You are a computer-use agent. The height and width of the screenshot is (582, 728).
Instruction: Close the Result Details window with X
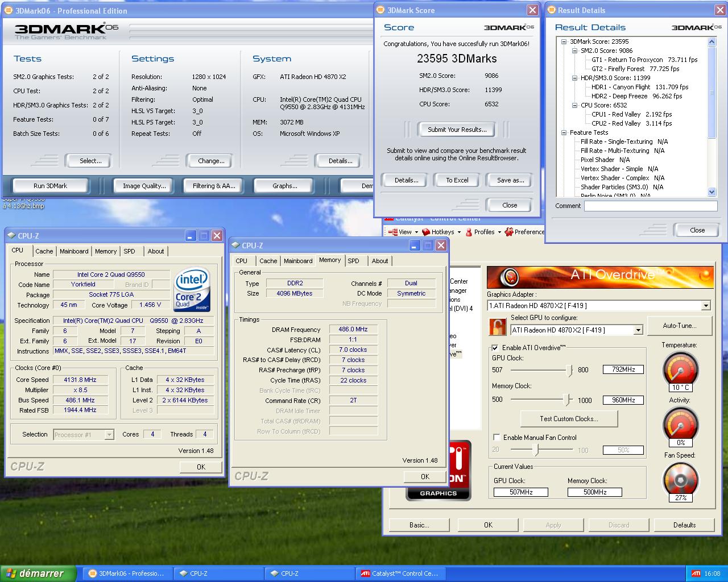pyautogui.click(x=719, y=10)
